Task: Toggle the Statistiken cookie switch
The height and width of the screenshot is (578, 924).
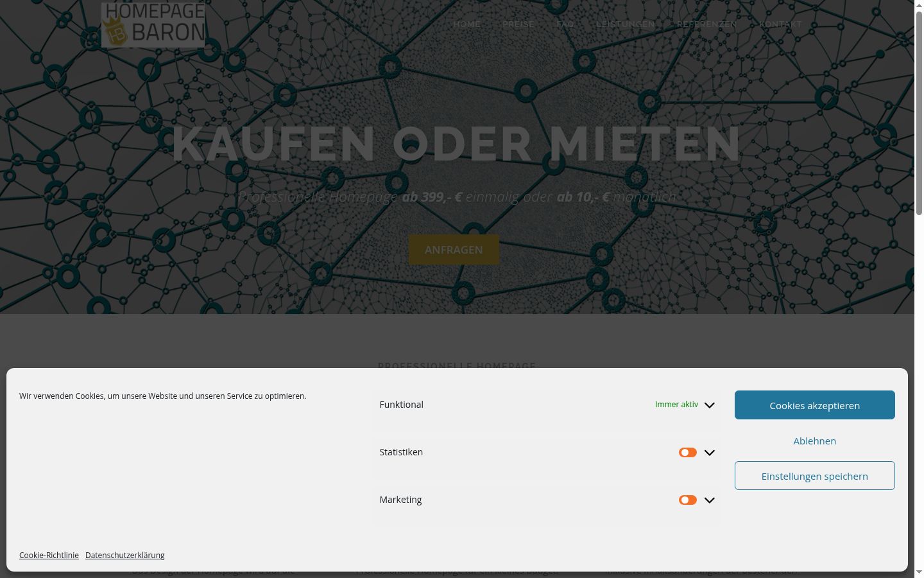Action: tap(688, 453)
